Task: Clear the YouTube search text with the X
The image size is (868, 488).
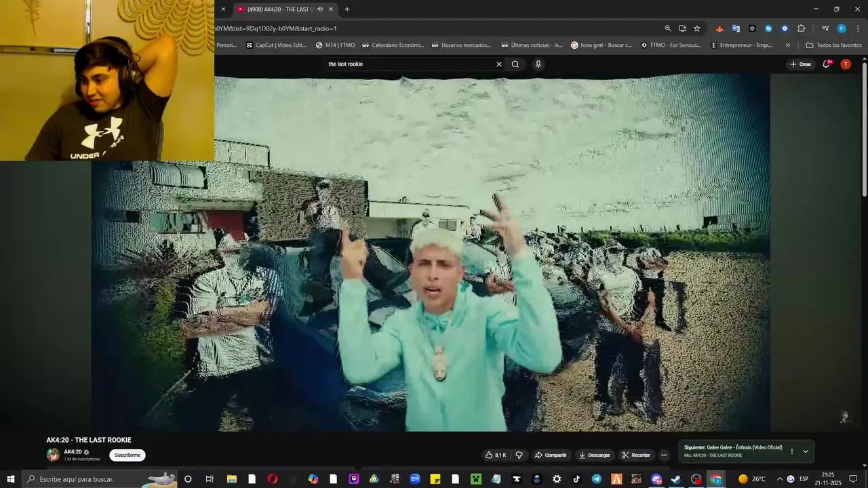Action: click(x=499, y=64)
